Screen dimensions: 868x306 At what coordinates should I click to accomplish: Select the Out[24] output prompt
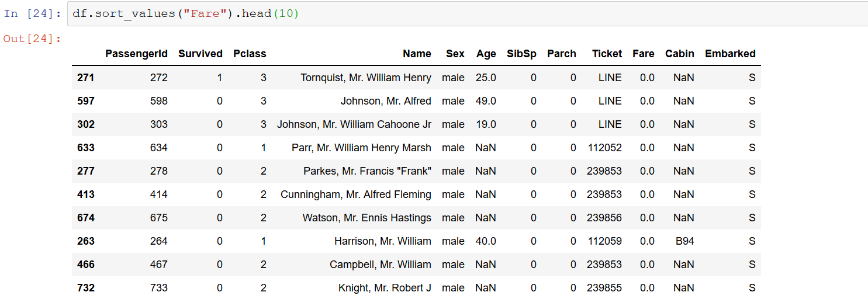pos(32,39)
